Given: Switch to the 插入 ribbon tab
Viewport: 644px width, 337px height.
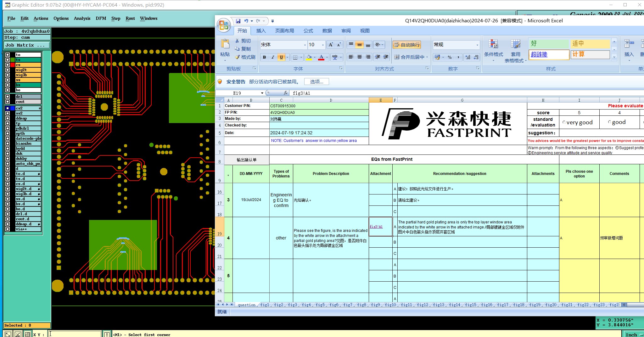Looking at the screenshot, I should (x=261, y=31).
